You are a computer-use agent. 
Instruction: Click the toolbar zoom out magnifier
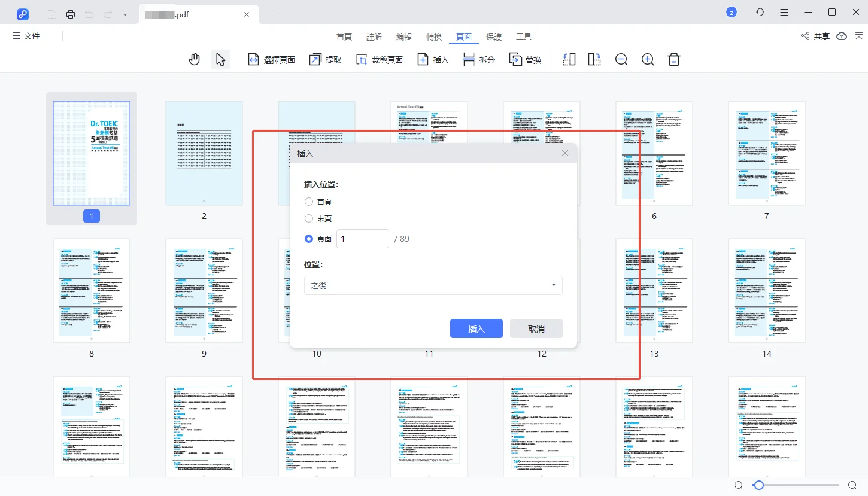(621, 59)
